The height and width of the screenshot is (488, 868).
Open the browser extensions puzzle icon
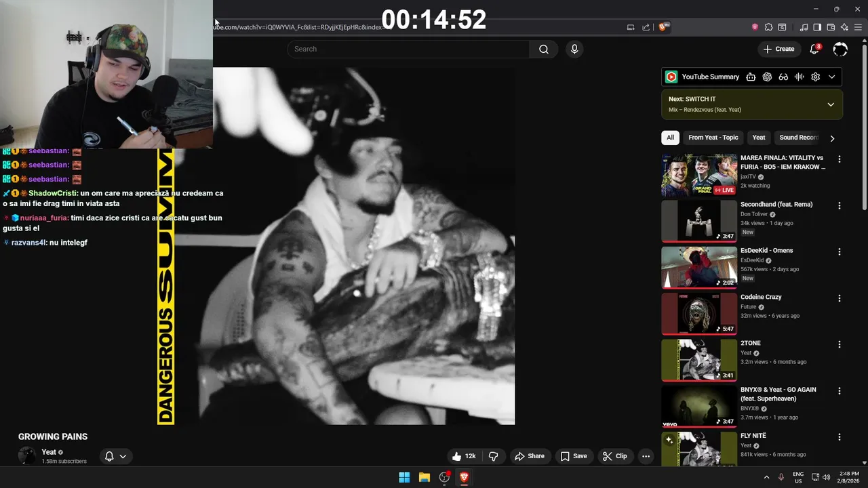(768, 27)
